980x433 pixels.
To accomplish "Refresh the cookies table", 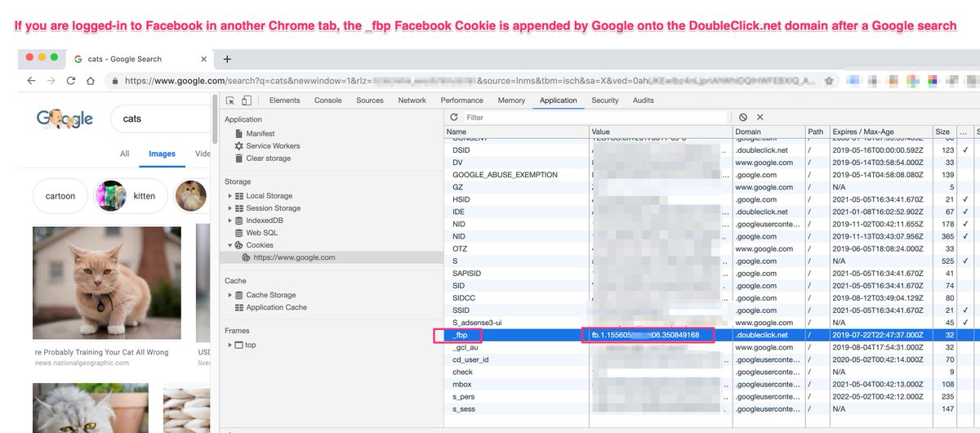I will (454, 118).
